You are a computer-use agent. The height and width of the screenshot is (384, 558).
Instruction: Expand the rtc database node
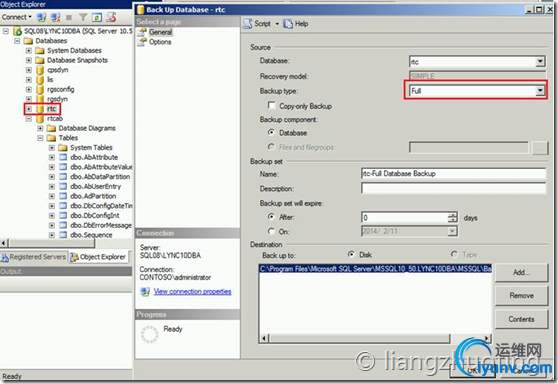coord(29,109)
